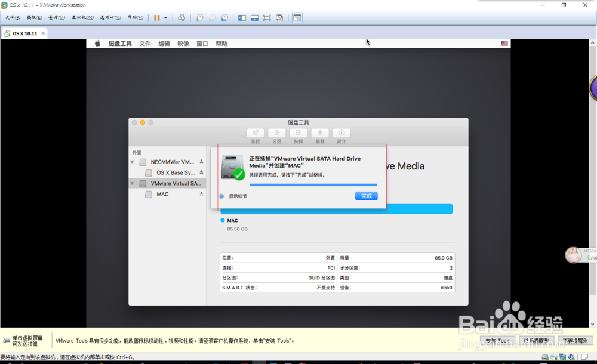Click the console view icon at toolbar end
The width and height of the screenshot is (597, 364).
(297, 18)
